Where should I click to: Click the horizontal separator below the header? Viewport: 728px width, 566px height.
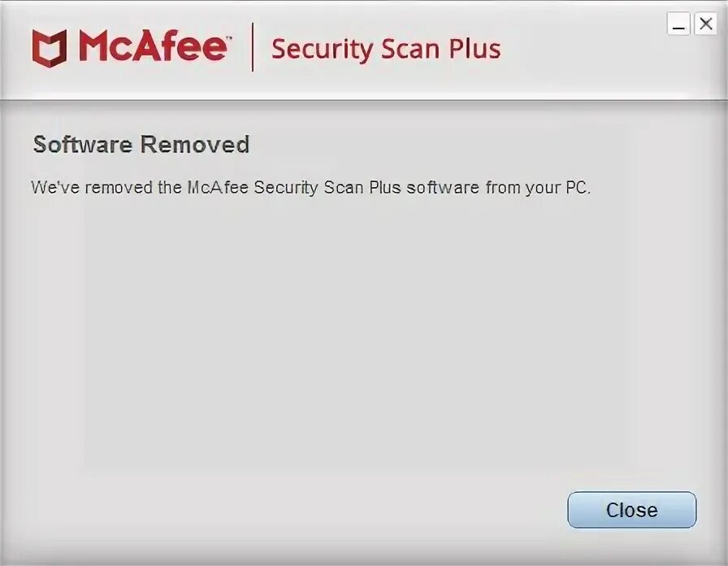pos(364,99)
